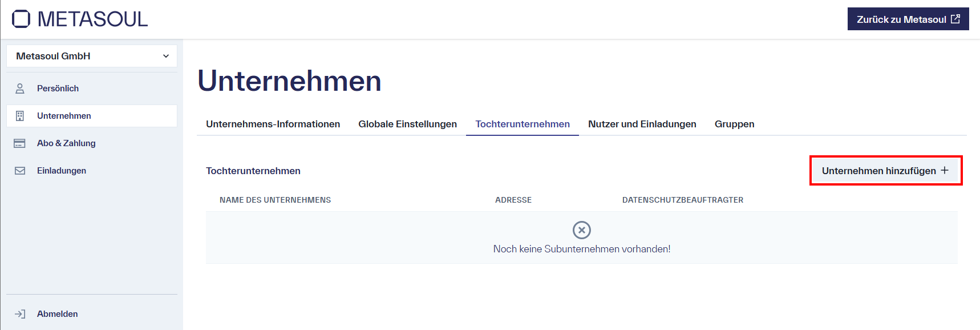980x330 pixels.
Task: Open Abo & Zahlung section
Action: tap(92, 143)
